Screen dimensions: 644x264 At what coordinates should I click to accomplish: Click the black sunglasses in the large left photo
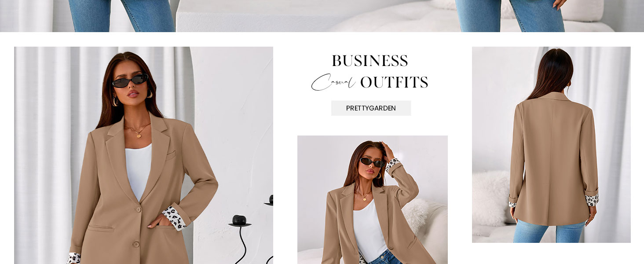tap(130, 81)
